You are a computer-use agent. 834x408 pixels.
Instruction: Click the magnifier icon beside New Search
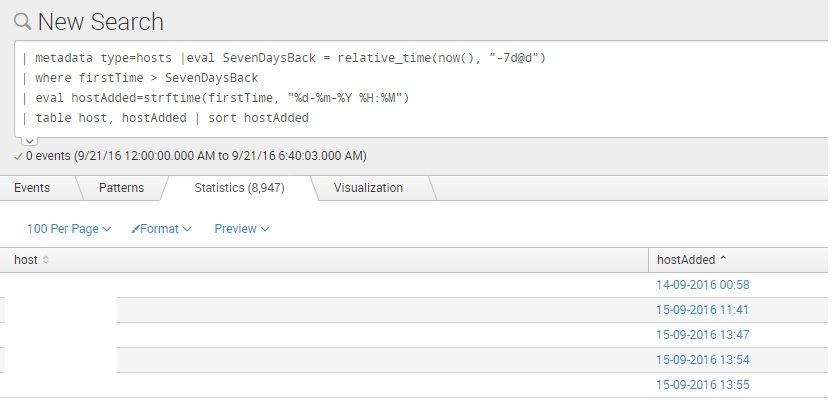[22, 22]
